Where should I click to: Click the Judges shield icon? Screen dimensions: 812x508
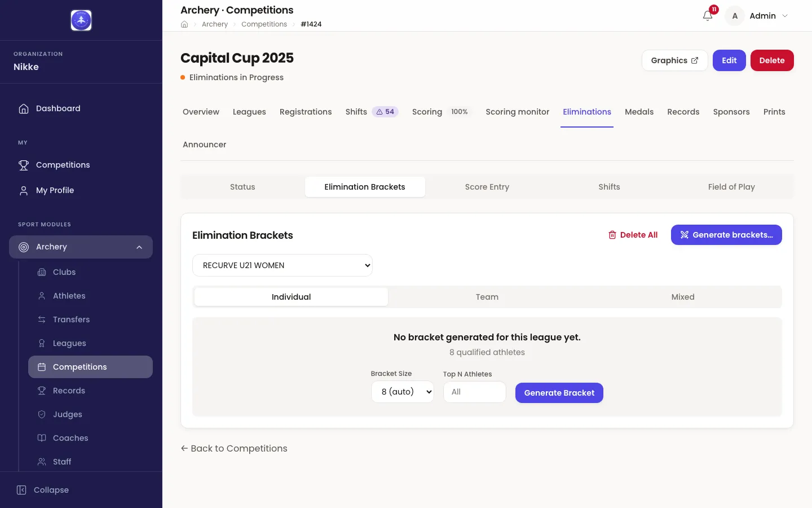42,414
